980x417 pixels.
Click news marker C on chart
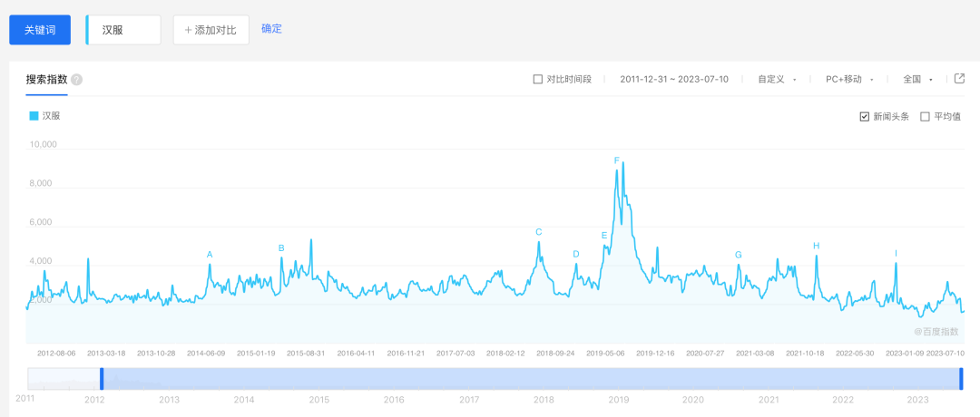[539, 232]
